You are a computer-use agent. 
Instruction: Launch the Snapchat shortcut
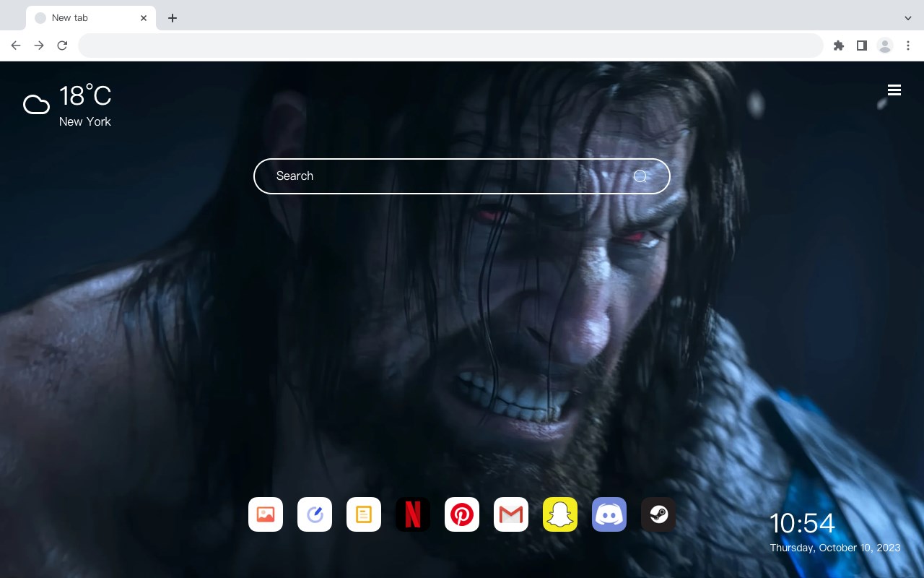560,514
